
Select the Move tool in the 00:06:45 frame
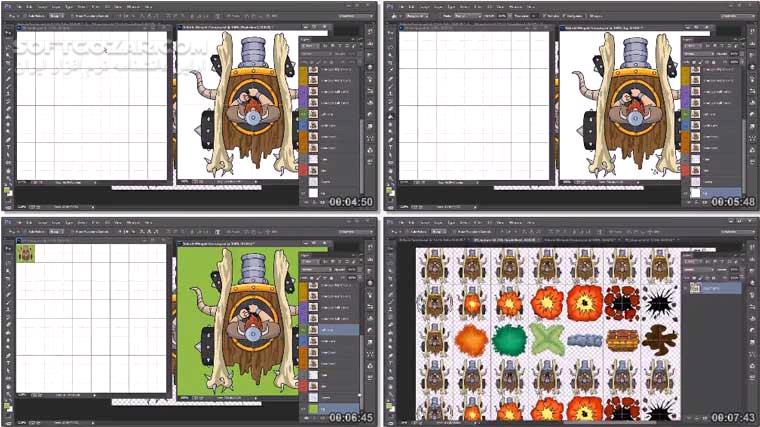[x=8, y=249]
